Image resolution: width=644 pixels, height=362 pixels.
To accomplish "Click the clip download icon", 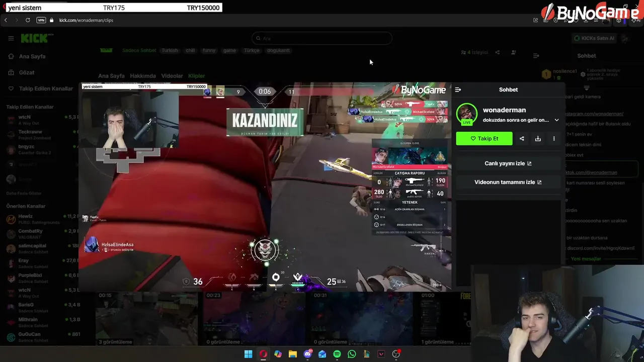I will click(x=538, y=139).
